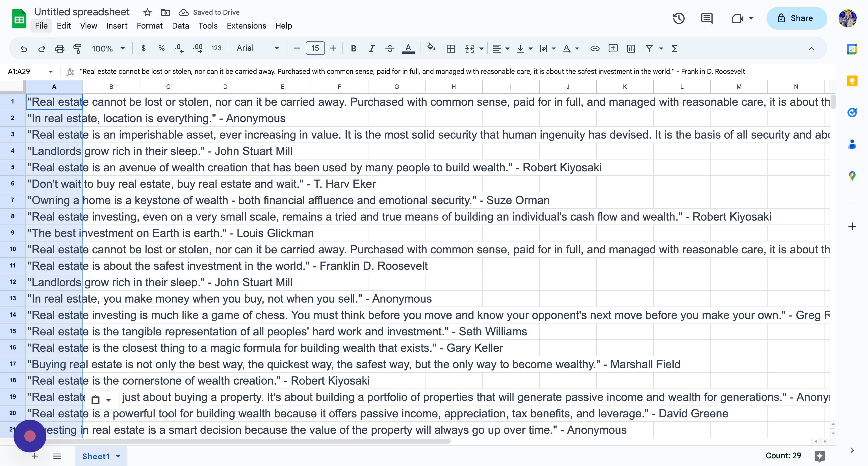This screenshot has width=868, height=466.
Task: Format as currency with dollar icon
Action: point(144,48)
